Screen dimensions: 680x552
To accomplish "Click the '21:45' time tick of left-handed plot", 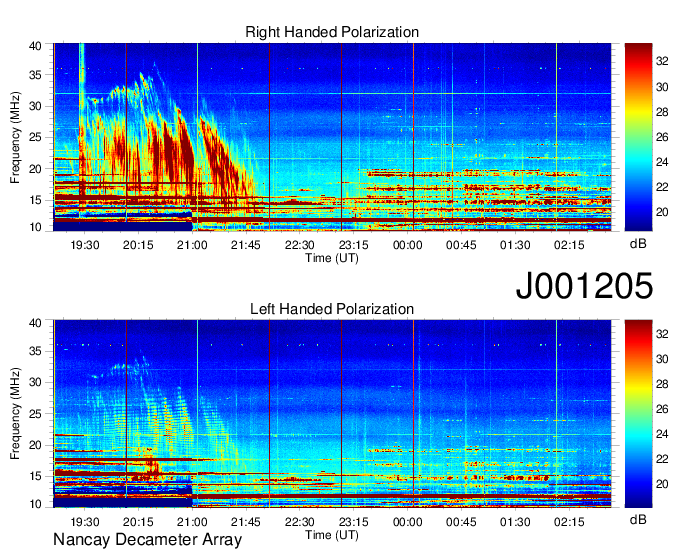I will [246, 522].
